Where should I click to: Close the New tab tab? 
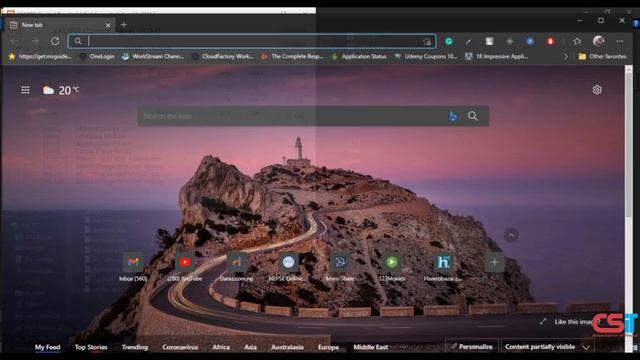pyautogui.click(x=108, y=25)
